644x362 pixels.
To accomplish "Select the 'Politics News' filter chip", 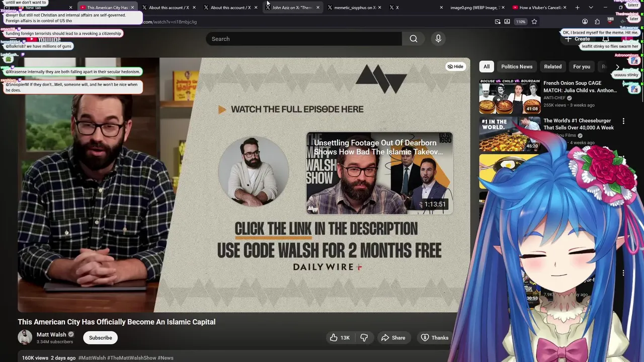I will pyautogui.click(x=517, y=66).
